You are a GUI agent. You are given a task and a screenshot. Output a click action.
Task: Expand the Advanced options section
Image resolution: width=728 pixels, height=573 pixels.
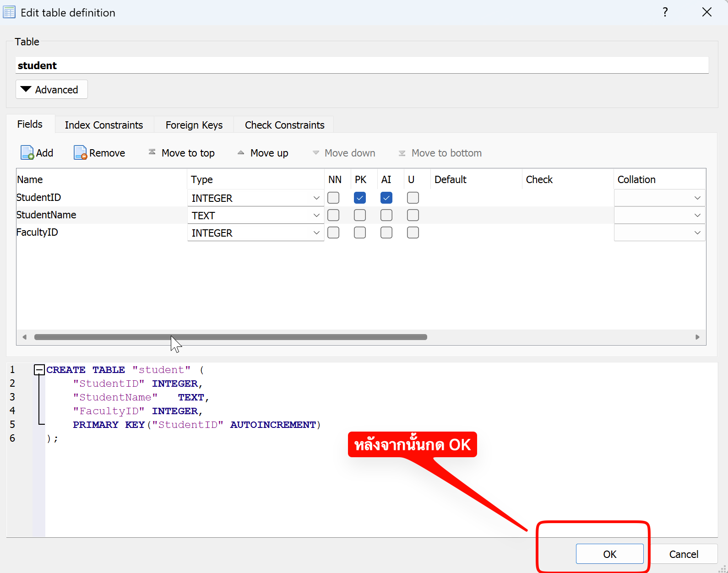click(51, 90)
